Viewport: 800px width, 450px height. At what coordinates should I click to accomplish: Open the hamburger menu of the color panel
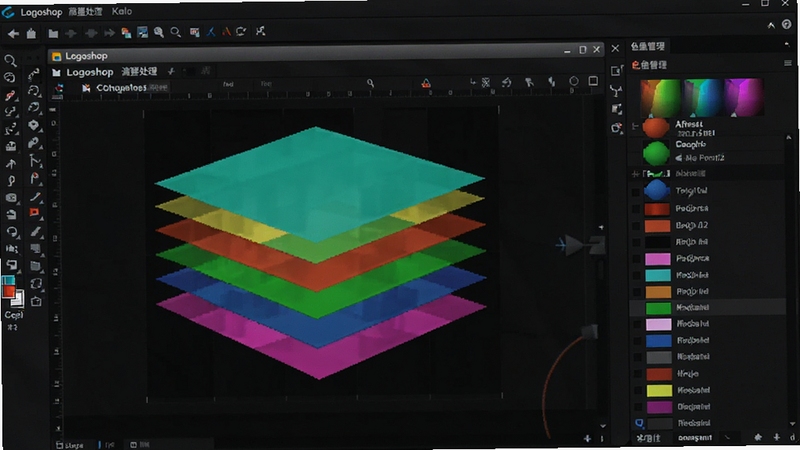pos(788,63)
